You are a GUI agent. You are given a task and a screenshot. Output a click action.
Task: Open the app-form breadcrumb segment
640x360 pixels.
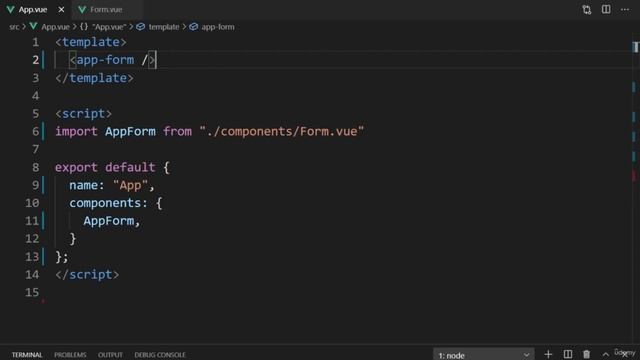218,27
